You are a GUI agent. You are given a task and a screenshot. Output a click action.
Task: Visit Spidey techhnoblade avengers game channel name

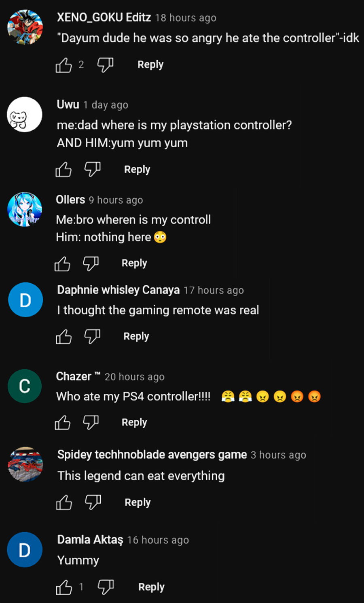(x=152, y=454)
